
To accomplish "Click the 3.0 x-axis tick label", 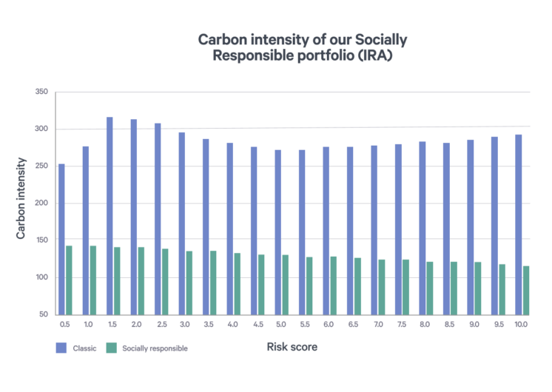I will click(x=185, y=324).
